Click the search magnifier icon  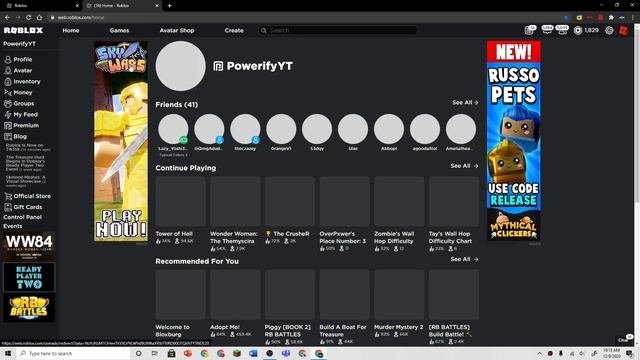(264, 31)
